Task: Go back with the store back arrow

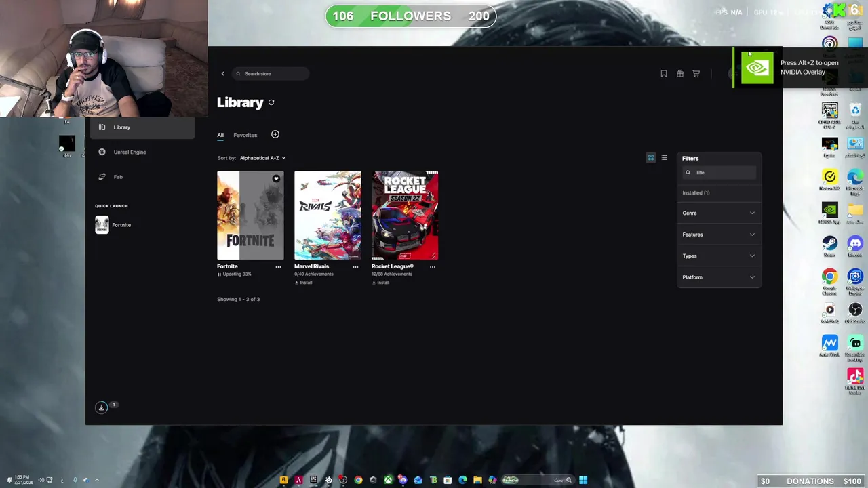Action: (222, 73)
